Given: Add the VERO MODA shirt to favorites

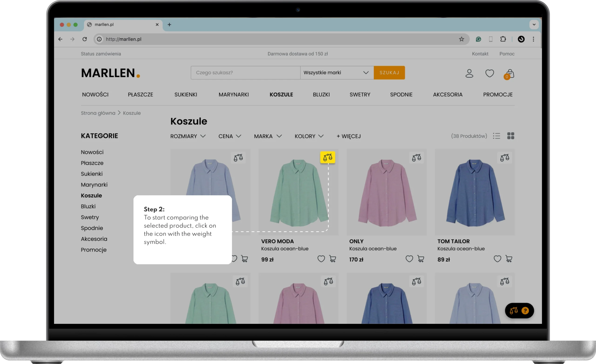Looking at the screenshot, I should tap(321, 259).
